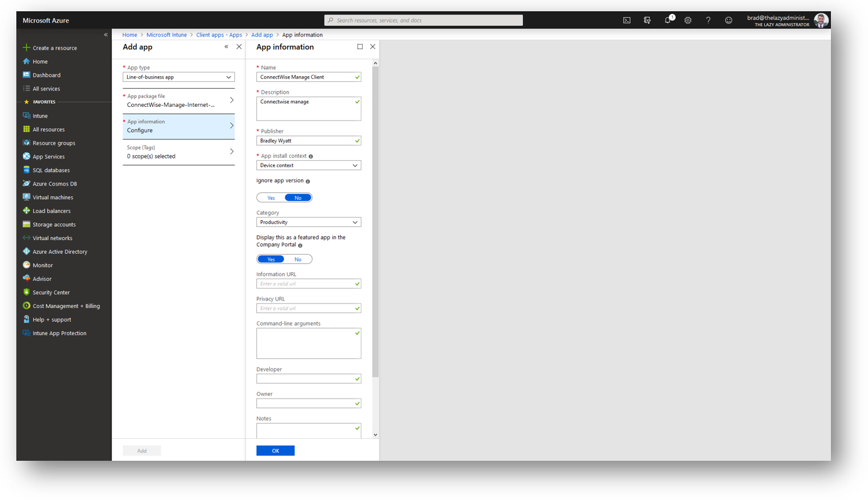The width and height of the screenshot is (868, 501).
Task: Click the Publisher input field
Action: (309, 141)
